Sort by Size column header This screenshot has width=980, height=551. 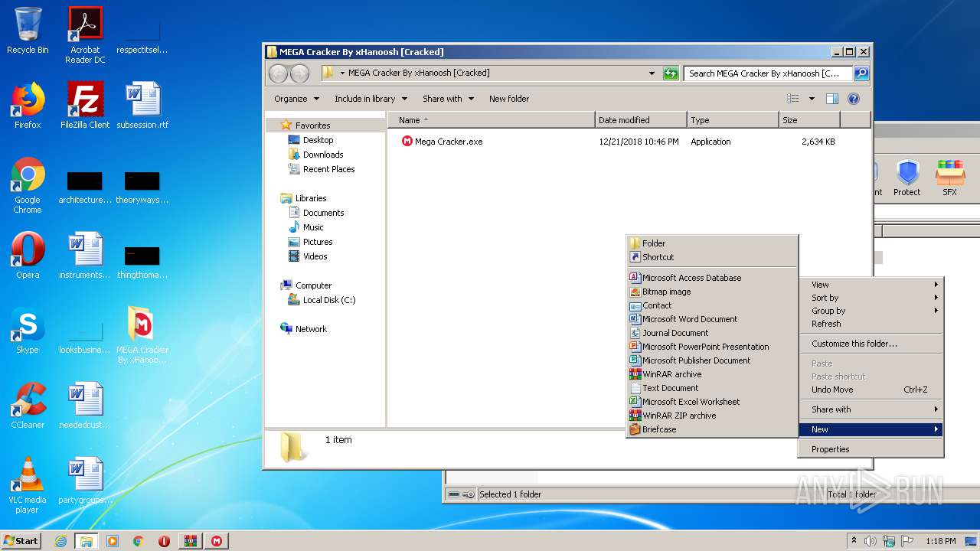(809, 120)
